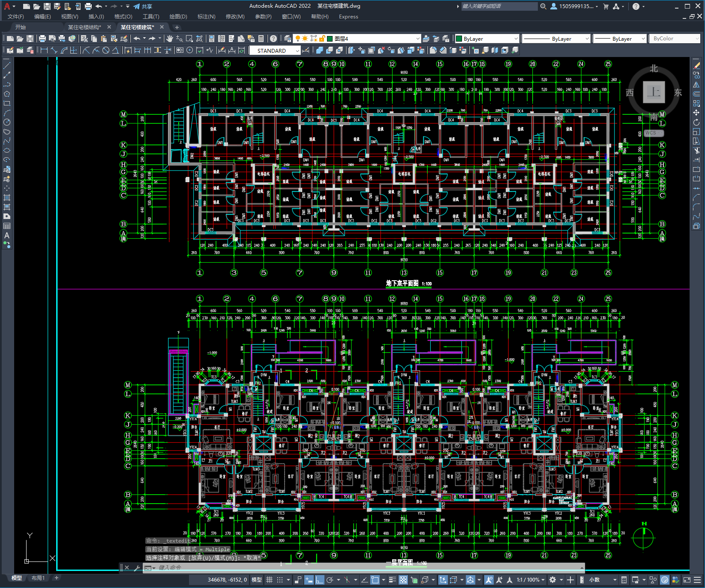Switch to the 某住宅楼结构 drawing tab
This screenshot has height=588, width=705.
pyautogui.click(x=84, y=27)
